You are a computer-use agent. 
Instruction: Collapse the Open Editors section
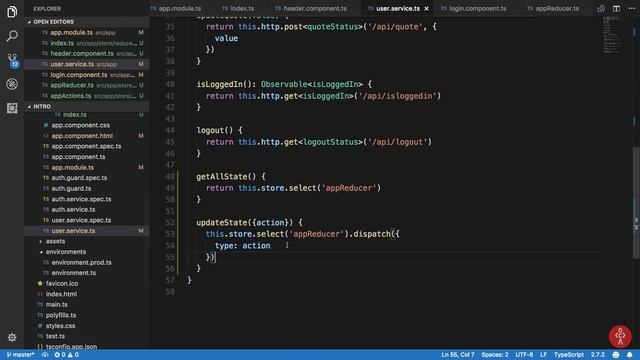tap(53, 22)
